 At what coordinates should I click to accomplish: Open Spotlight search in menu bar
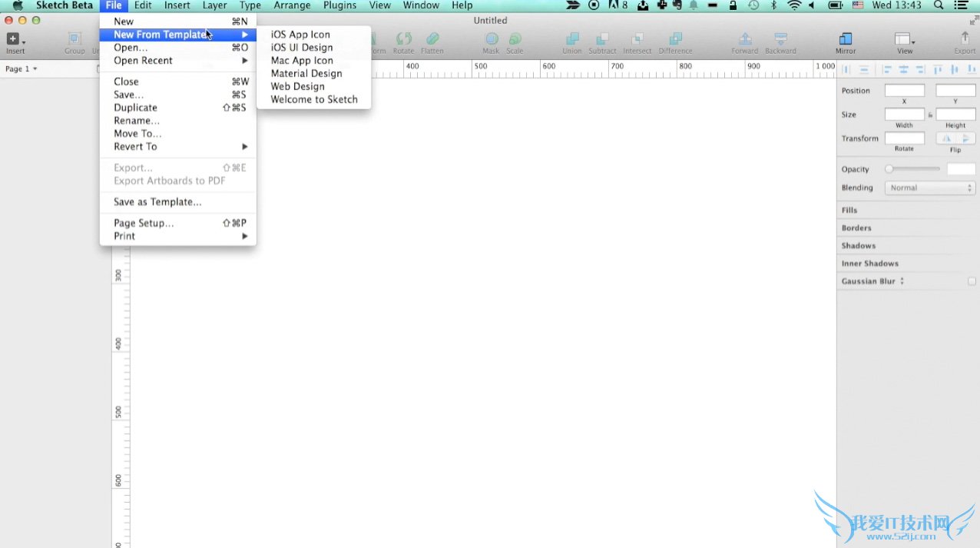939,5
